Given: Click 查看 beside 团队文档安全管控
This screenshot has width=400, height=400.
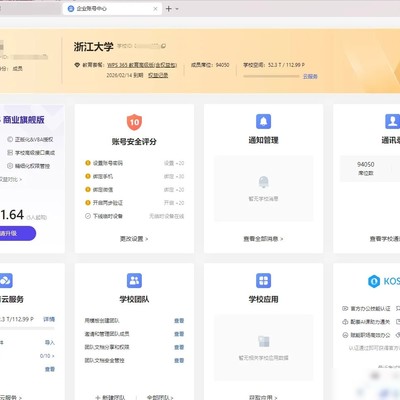Looking at the screenshot, I should click(x=179, y=361).
